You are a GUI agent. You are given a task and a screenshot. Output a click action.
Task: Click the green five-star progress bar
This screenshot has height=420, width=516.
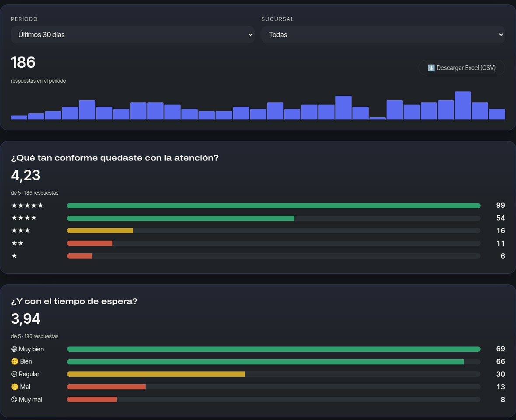coord(273,206)
